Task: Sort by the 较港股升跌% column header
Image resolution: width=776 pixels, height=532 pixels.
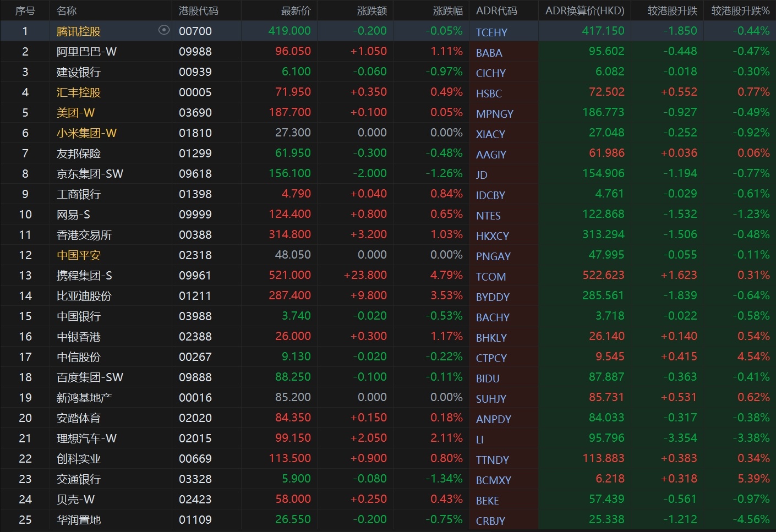Action: (x=740, y=10)
